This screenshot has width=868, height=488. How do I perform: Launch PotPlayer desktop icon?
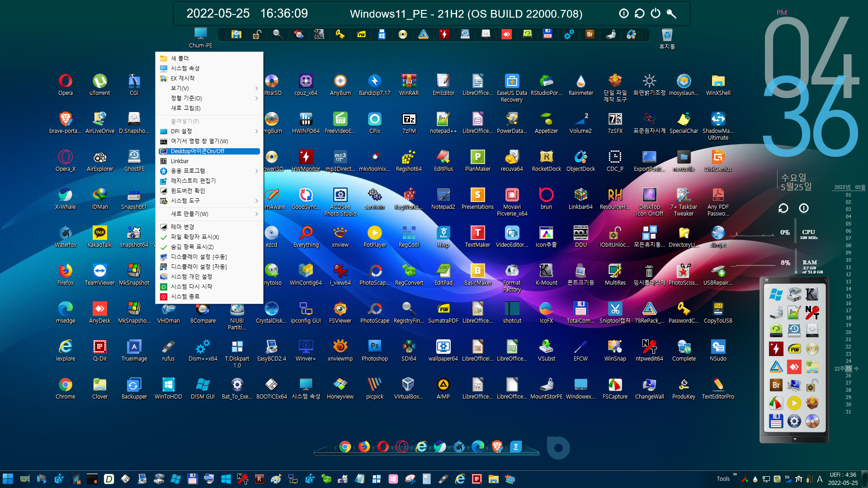tap(375, 236)
